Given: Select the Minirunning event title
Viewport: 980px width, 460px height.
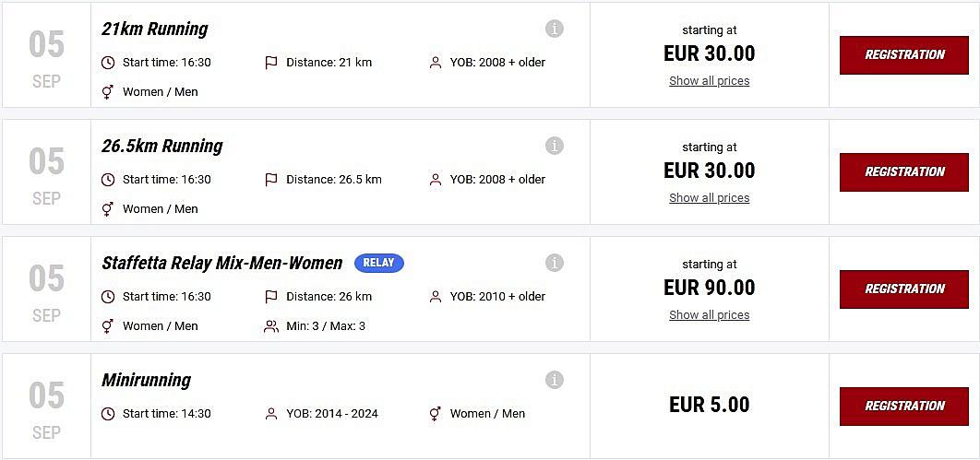Looking at the screenshot, I should tap(146, 380).
